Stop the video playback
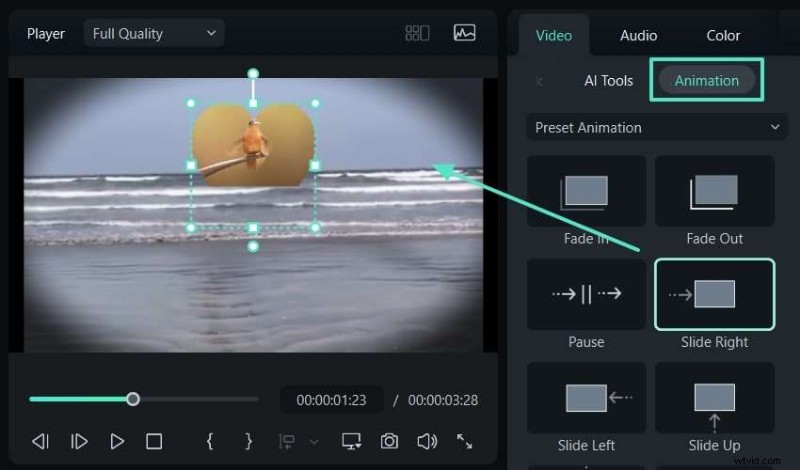Screen dimensions: 800x470 coord(154,441)
